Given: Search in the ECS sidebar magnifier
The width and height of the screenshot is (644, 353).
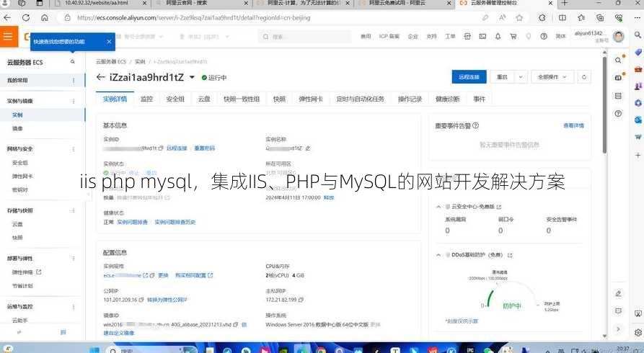Looking at the screenshot, I should (73, 62).
